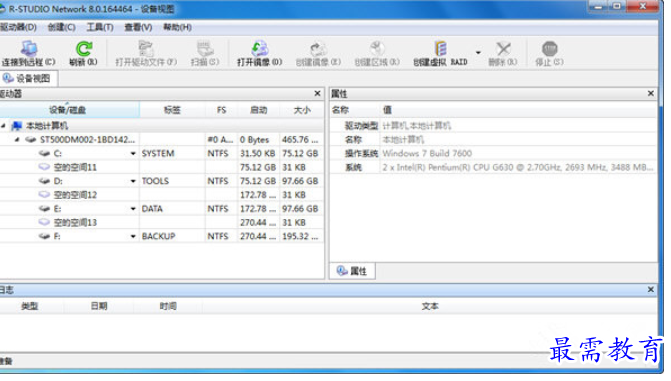Switch to the Device View tab
The image size is (671, 381).
[28, 78]
